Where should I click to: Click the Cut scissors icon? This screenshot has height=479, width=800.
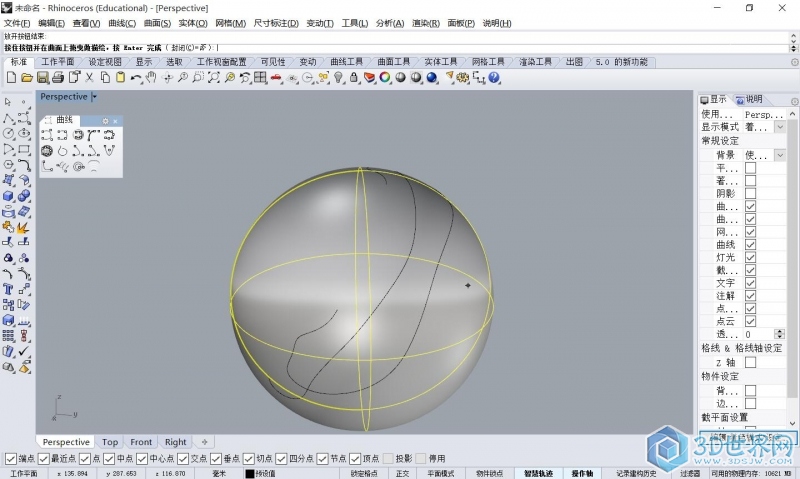pos(89,78)
